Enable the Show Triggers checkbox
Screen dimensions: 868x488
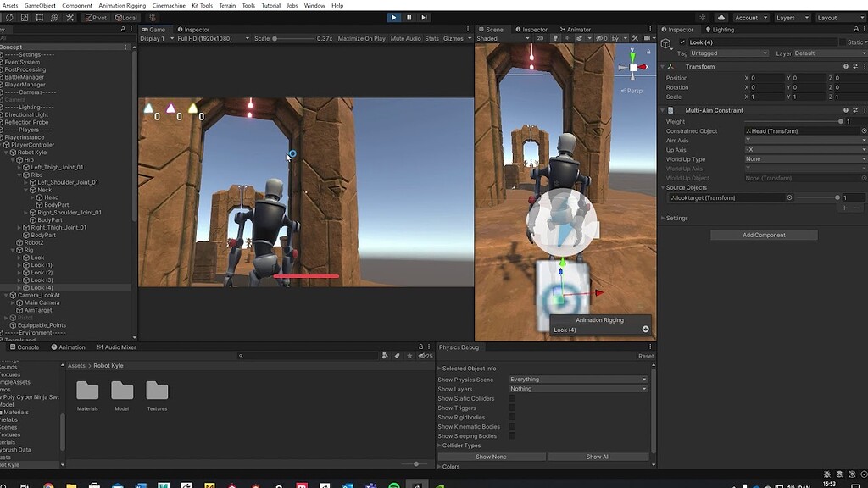click(512, 408)
